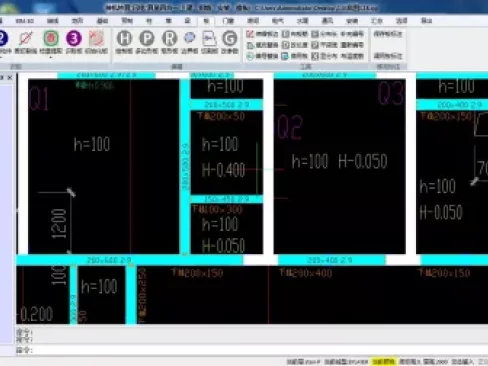This screenshot has height=366, width=488.
Task: Select the gray circled P tool
Action: [x=147, y=39]
